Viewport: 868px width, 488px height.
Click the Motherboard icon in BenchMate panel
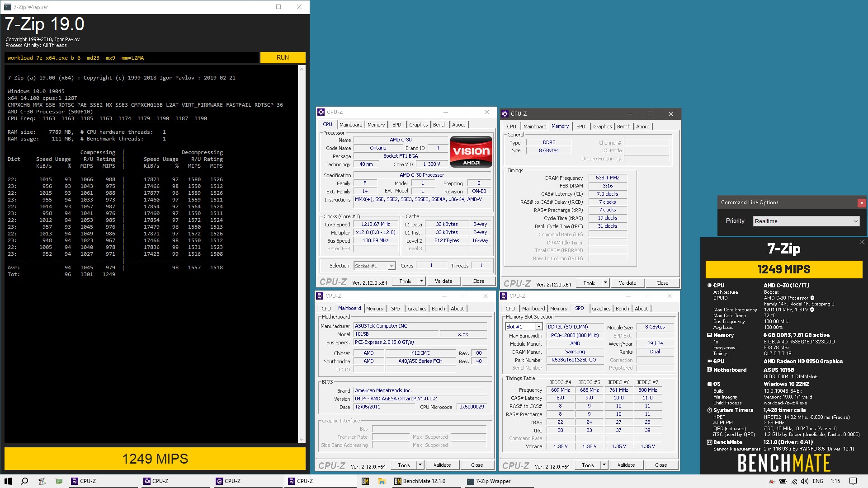coord(709,370)
